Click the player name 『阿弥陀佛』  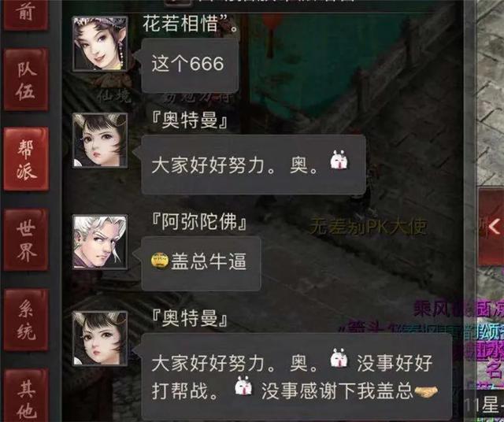(x=199, y=222)
